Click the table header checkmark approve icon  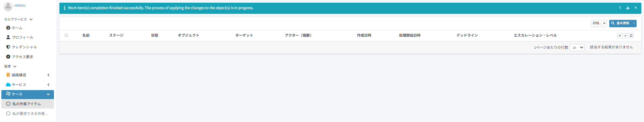(x=625, y=36)
